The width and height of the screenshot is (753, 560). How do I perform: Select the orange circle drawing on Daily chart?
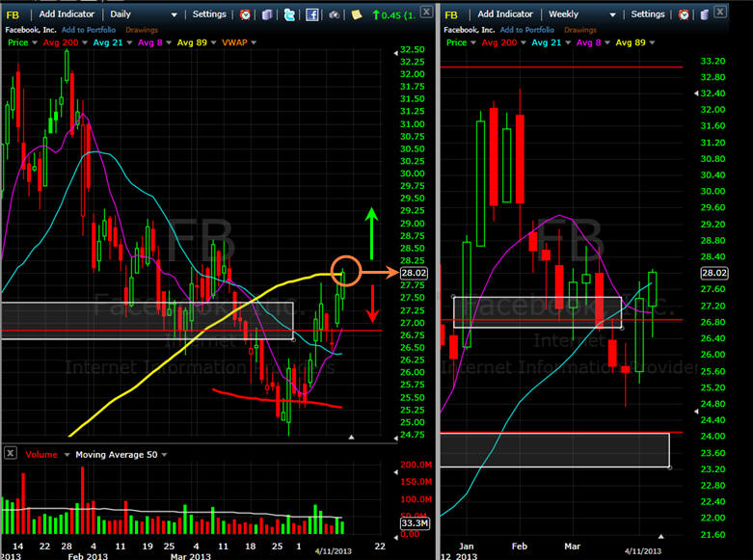(345, 271)
